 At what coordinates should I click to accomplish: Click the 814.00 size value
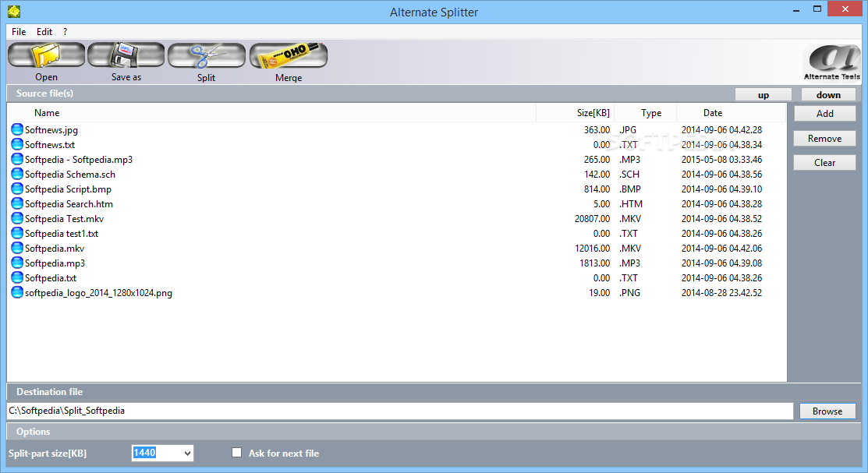coord(597,189)
